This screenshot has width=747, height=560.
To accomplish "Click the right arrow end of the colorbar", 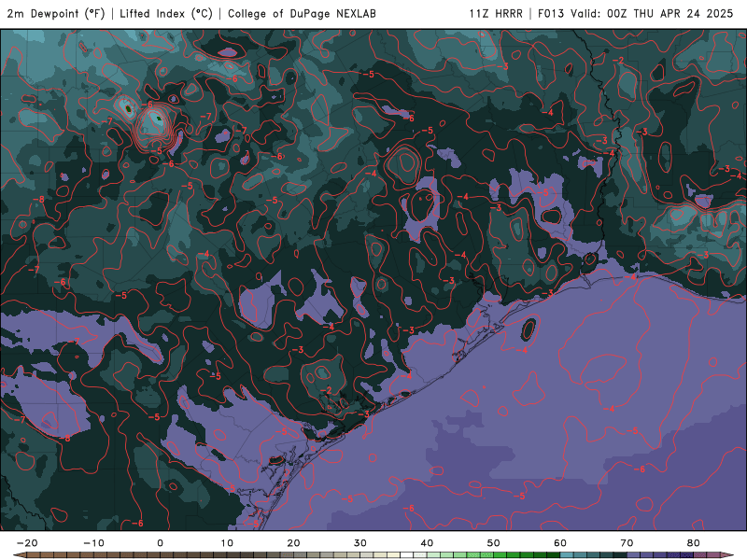I will 727,554.
